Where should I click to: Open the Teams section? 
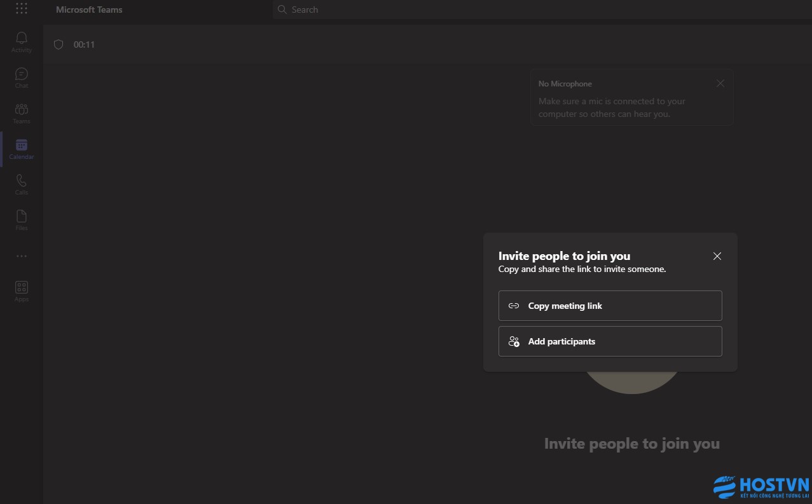[22, 113]
